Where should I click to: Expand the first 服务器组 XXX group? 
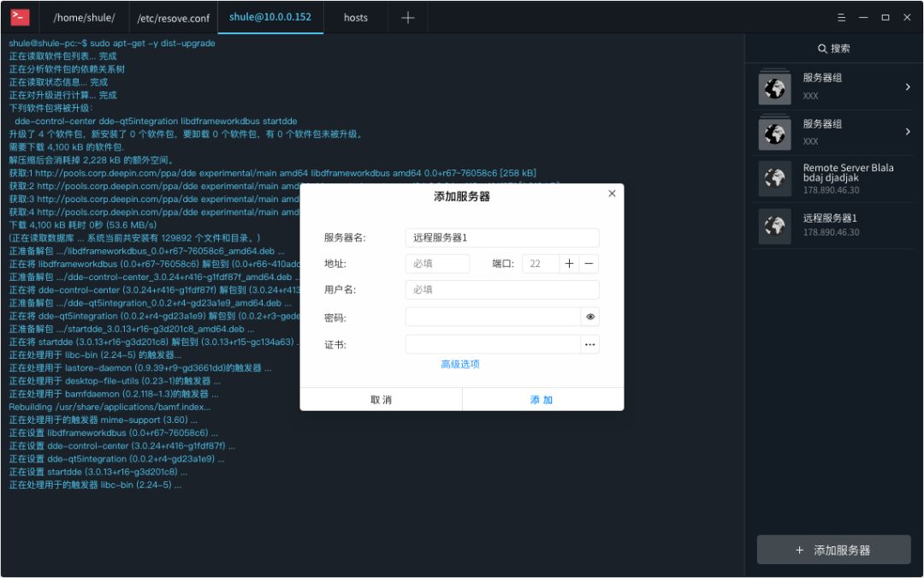(907, 86)
